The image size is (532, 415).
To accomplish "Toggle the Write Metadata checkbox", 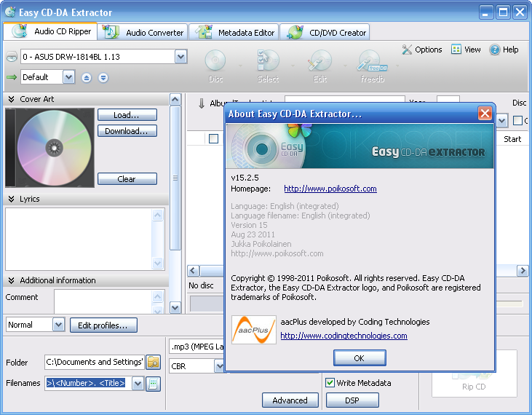I will point(330,383).
